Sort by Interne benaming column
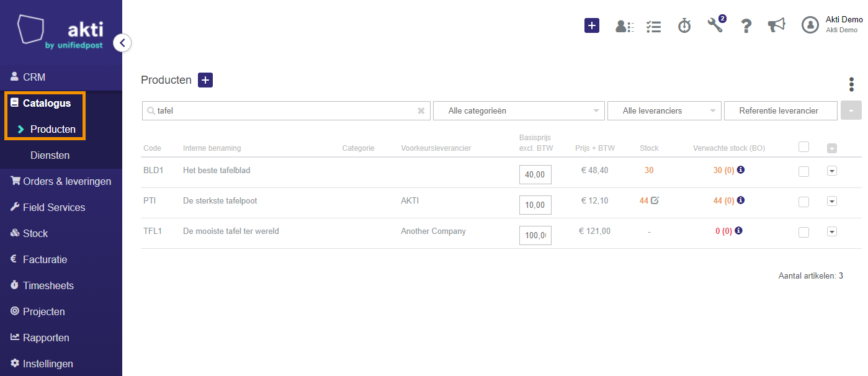 click(x=212, y=148)
